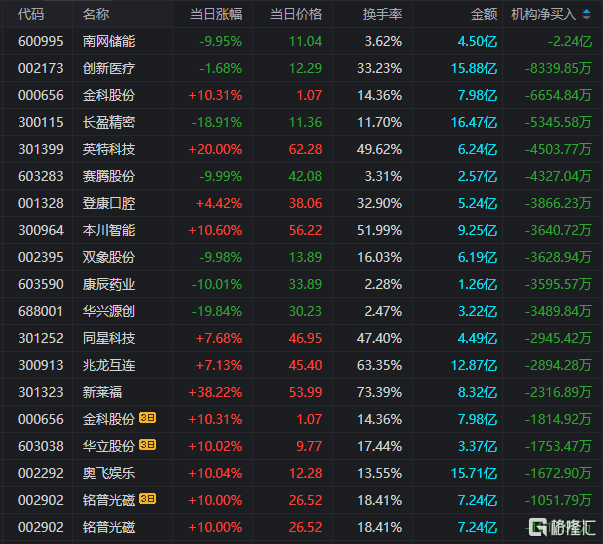Image resolution: width=603 pixels, height=544 pixels.
Task: Click the +38.22% change cell
Action: click(215, 392)
